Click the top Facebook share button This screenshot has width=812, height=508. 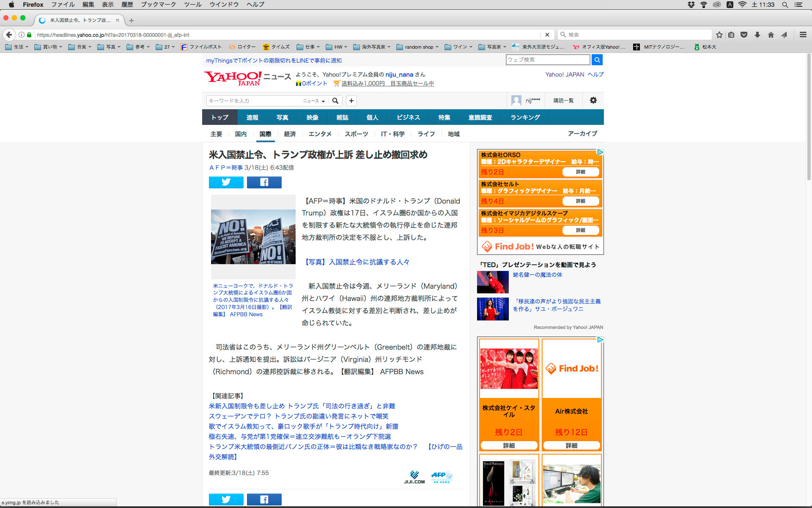(264, 182)
